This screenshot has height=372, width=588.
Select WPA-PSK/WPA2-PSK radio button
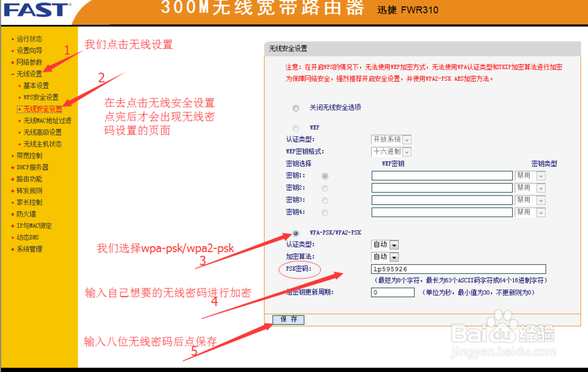(x=296, y=233)
